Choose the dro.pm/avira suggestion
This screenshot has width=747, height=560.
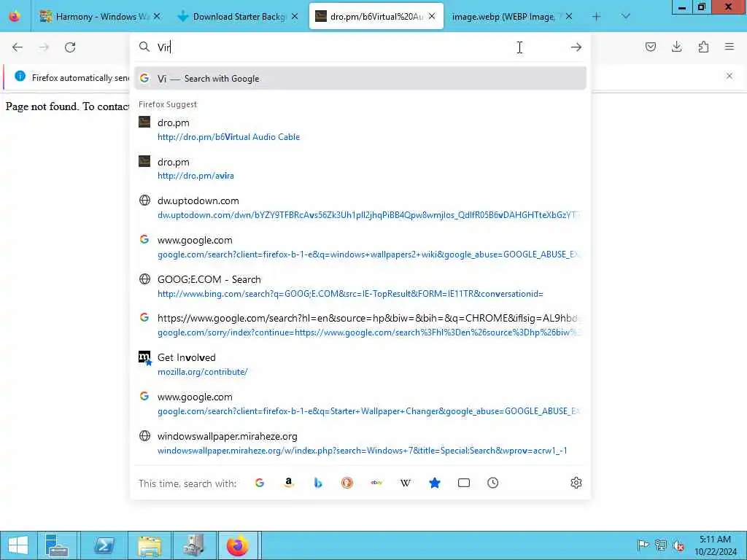(x=360, y=168)
